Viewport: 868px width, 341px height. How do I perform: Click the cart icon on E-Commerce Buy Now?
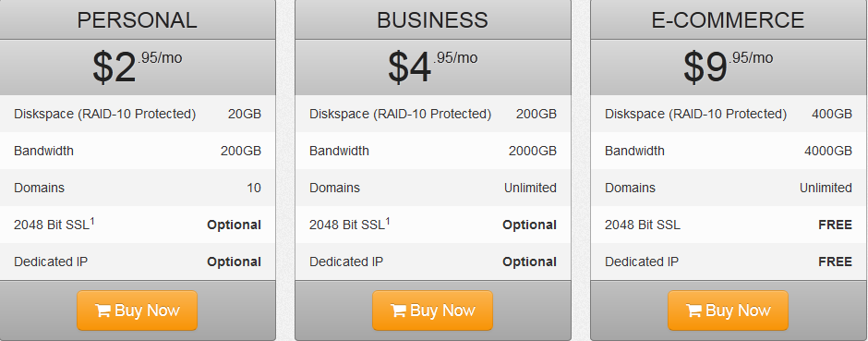pyautogui.click(x=694, y=311)
